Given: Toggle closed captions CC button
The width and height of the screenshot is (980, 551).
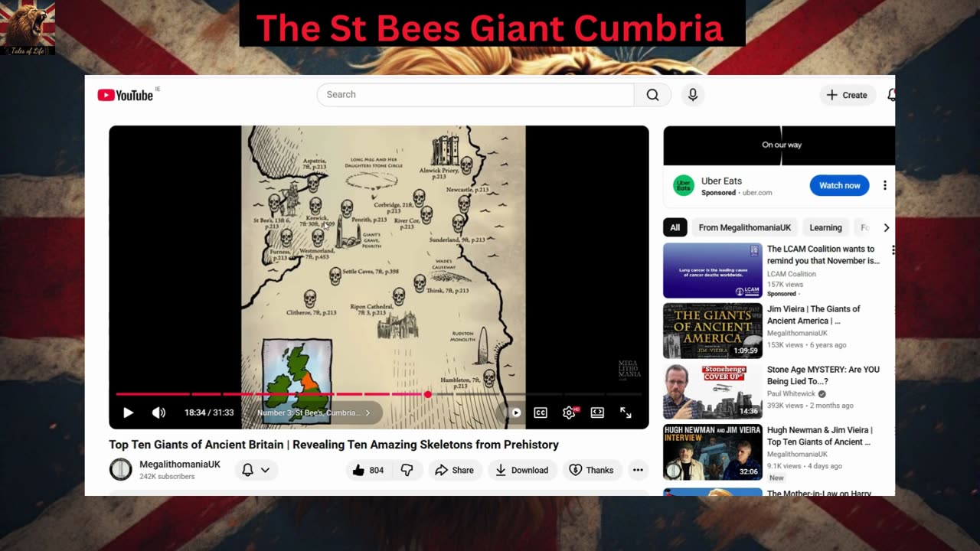Looking at the screenshot, I should (x=541, y=412).
